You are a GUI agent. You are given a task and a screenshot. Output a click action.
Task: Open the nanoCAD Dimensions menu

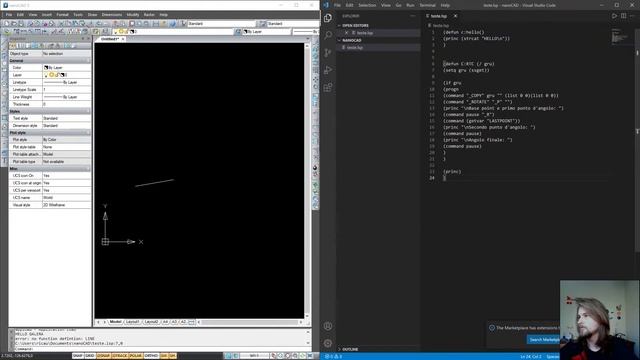click(x=112, y=15)
